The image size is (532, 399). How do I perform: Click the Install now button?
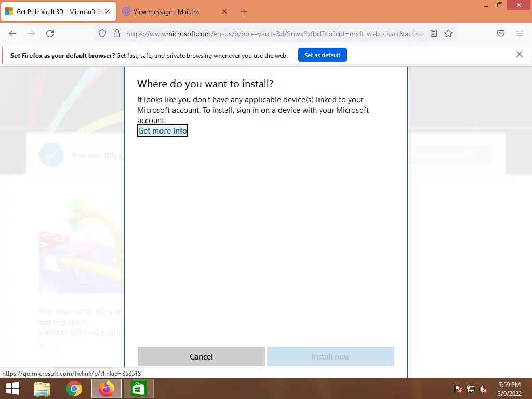click(x=330, y=356)
